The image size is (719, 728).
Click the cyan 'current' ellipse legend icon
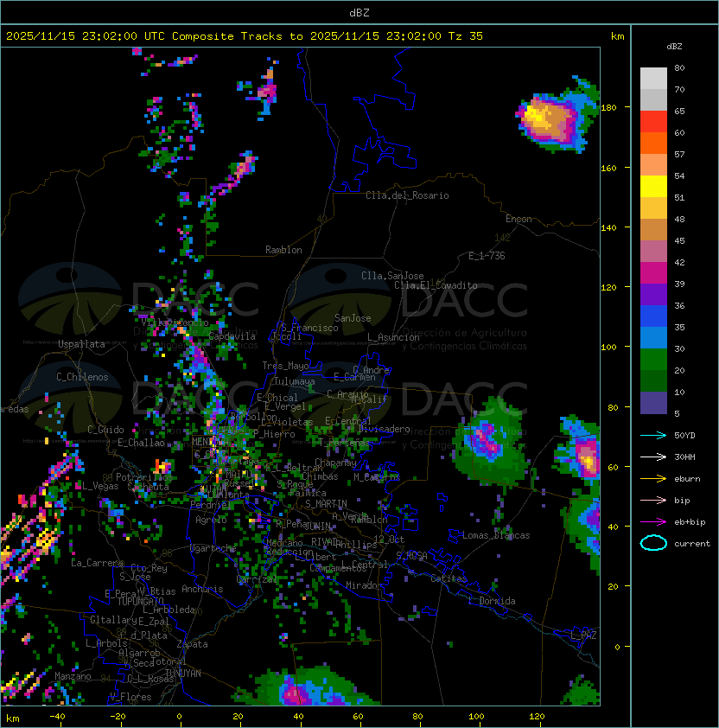coord(653,543)
